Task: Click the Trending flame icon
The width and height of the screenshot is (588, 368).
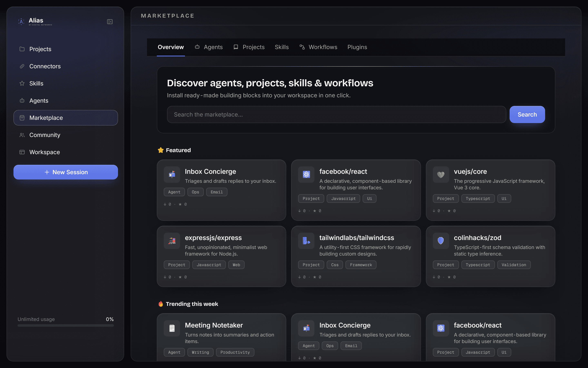Action: point(161,304)
